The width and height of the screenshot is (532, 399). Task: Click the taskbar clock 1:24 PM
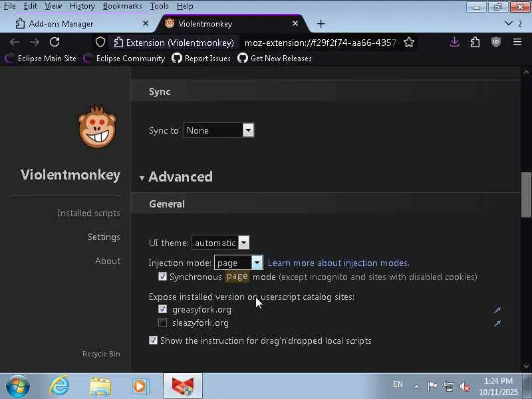click(498, 380)
